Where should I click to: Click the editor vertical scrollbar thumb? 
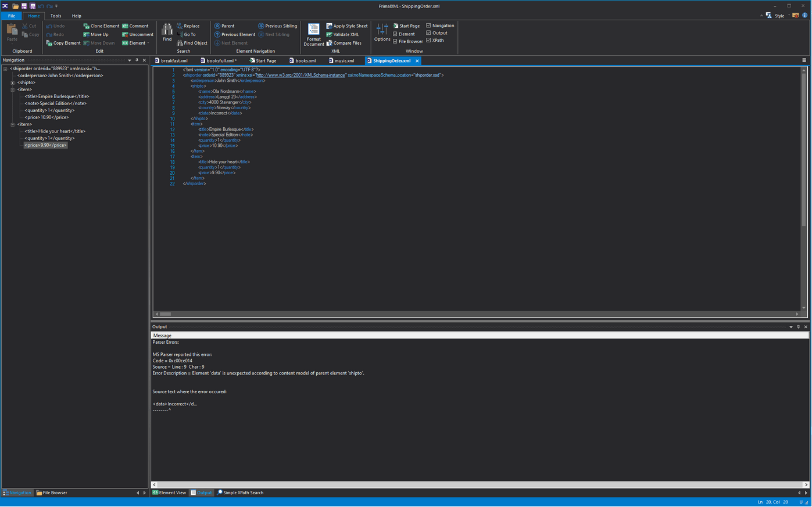[x=804, y=150]
